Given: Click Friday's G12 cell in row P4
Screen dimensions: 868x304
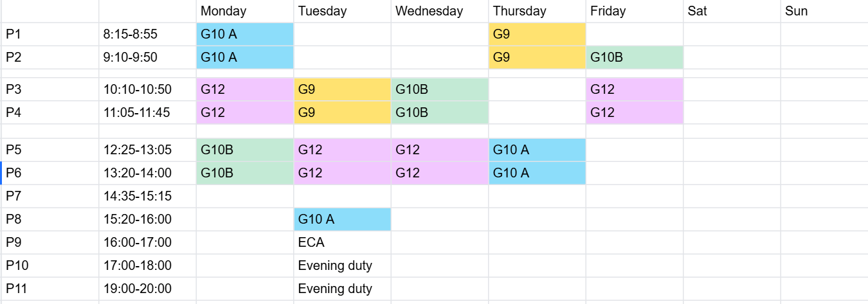Looking at the screenshot, I should click(x=634, y=112).
